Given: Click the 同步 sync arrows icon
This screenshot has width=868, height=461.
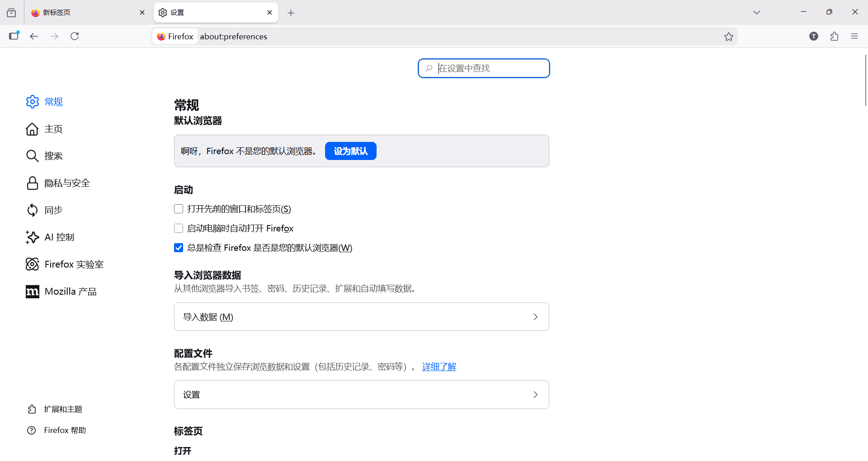Looking at the screenshot, I should pos(33,210).
